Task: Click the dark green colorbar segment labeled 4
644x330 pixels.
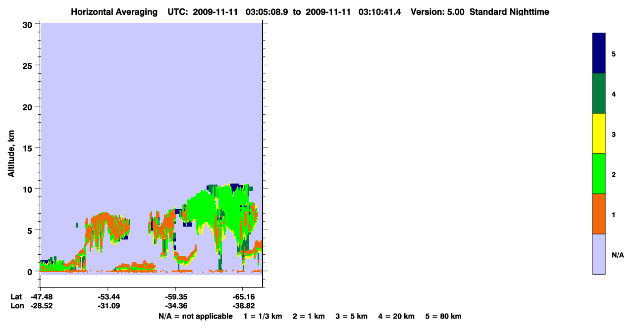Action: (x=598, y=94)
